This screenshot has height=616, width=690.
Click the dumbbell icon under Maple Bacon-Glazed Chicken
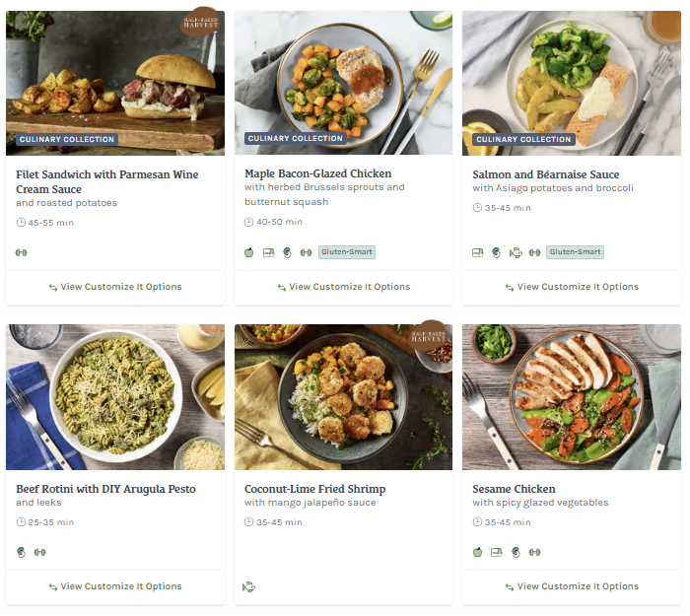click(x=306, y=252)
